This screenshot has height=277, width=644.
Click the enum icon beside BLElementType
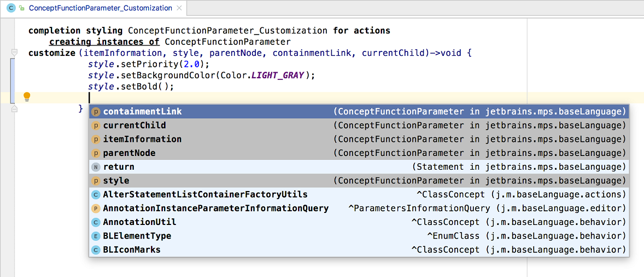96,236
